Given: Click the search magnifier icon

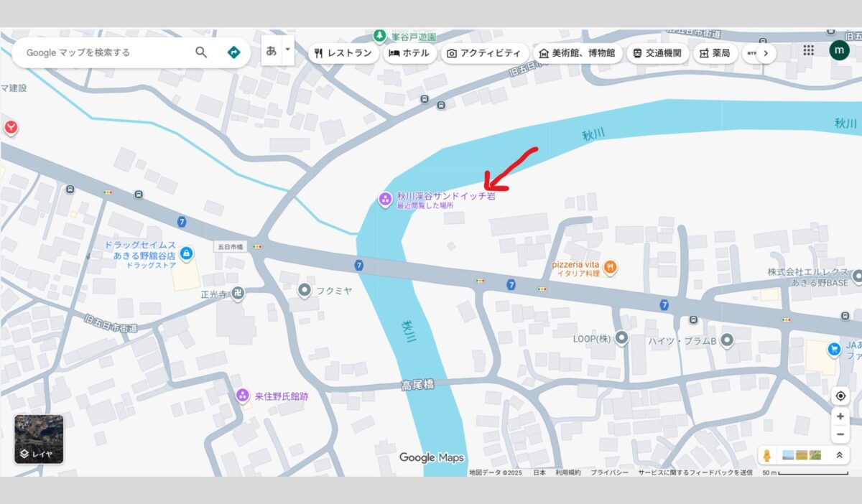Looking at the screenshot, I should tap(201, 52).
